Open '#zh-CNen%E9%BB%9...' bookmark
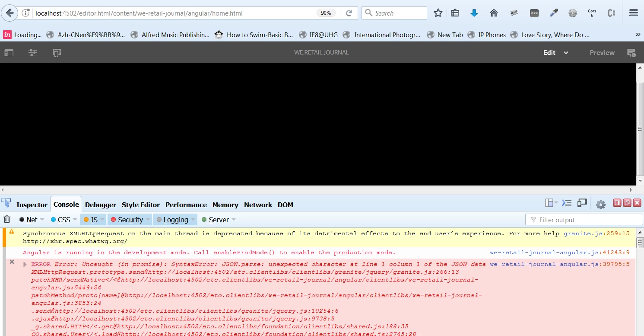Image resolution: width=644 pixels, height=336 pixels. [86, 35]
